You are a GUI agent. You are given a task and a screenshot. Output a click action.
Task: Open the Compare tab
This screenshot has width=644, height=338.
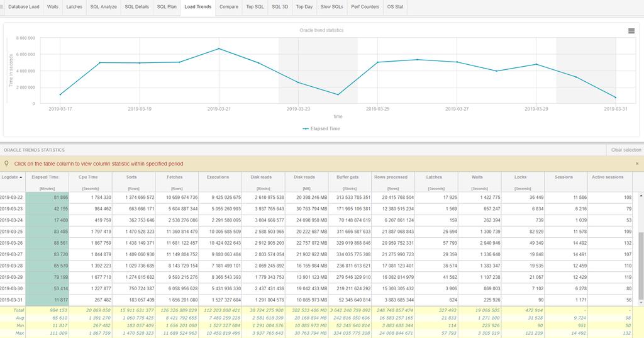229,7
